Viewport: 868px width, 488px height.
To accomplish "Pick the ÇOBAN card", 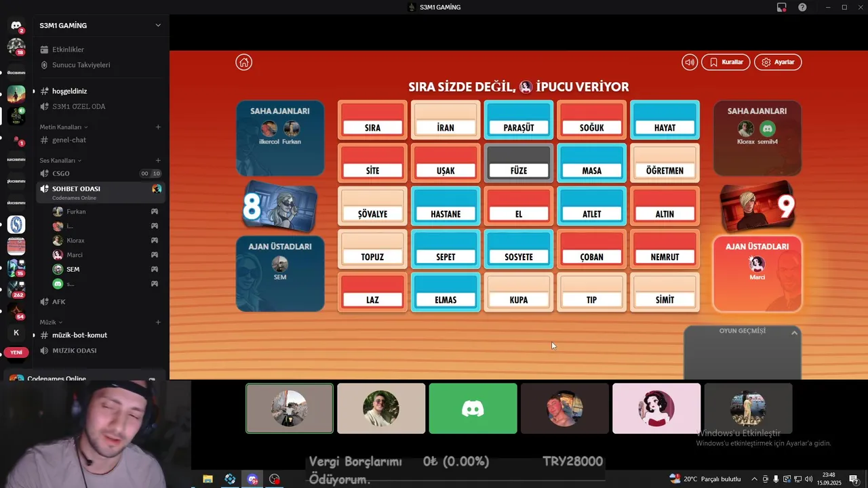I will point(592,249).
